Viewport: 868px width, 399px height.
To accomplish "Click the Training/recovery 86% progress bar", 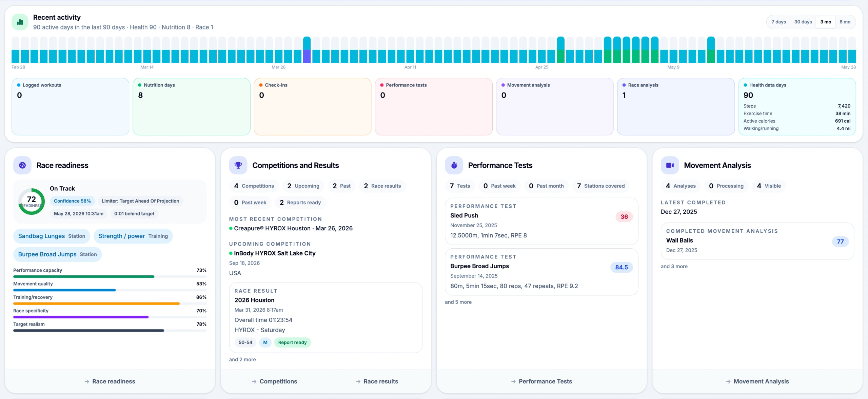I will [x=110, y=304].
